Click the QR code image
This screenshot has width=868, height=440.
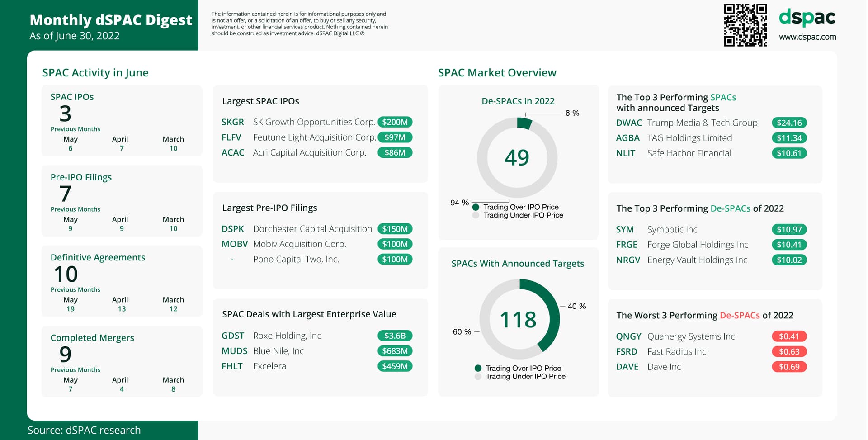745,25
